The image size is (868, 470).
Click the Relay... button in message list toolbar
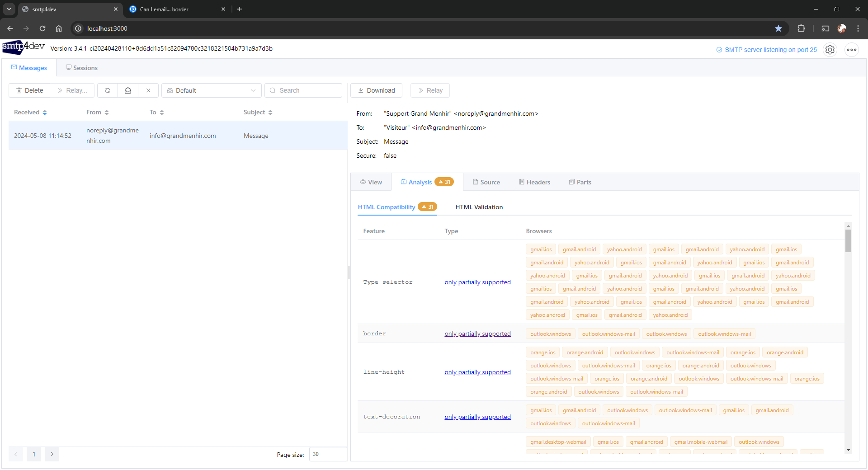72,90
